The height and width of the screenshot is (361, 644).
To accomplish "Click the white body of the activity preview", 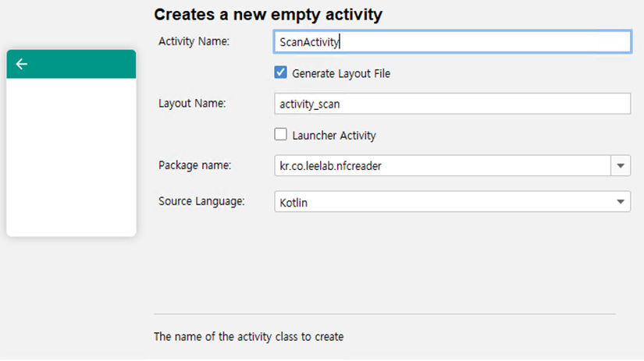I will pyautogui.click(x=71, y=156).
